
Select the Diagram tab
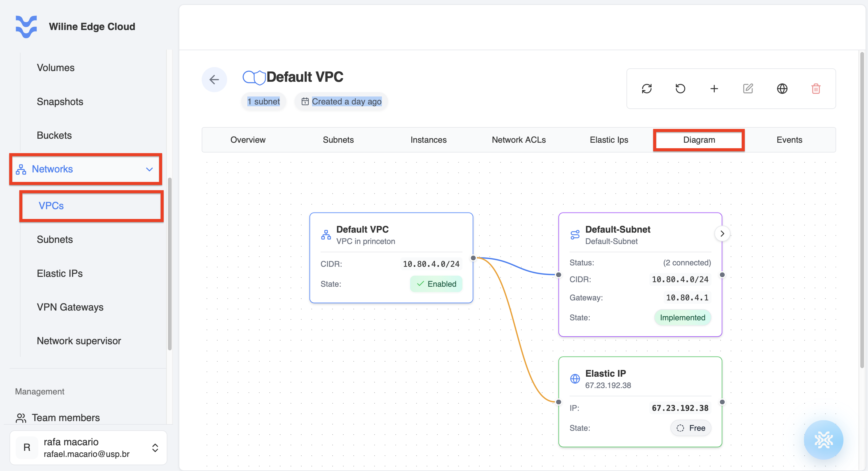[699, 140]
